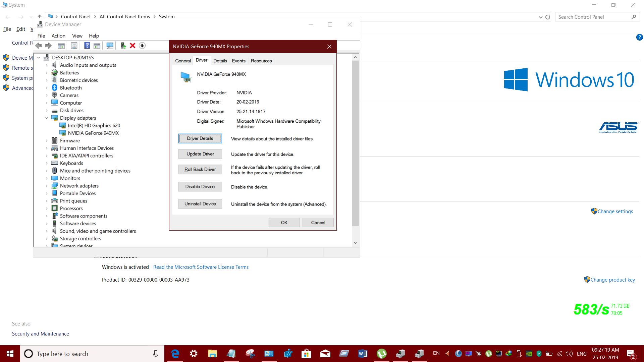Click the microphone icon in taskbar search
Image resolution: width=644 pixels, height=362 pixels.
(156, 354)
